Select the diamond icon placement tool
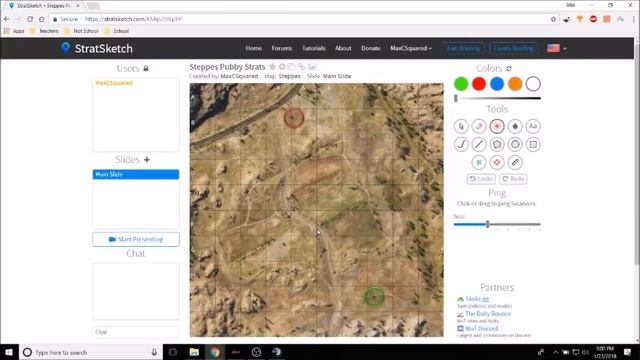The height and width of the screenshot is (360, 640). click(515, 126)
